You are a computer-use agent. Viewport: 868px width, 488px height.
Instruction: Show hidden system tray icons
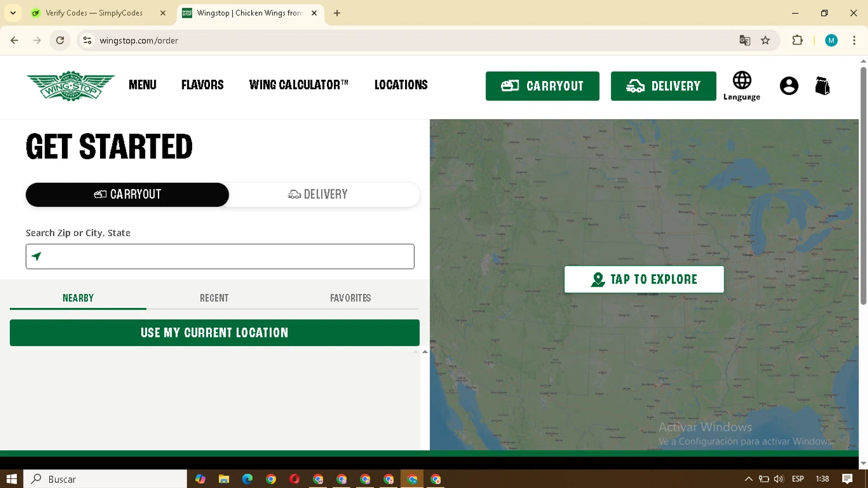click(x=748, y=479)
